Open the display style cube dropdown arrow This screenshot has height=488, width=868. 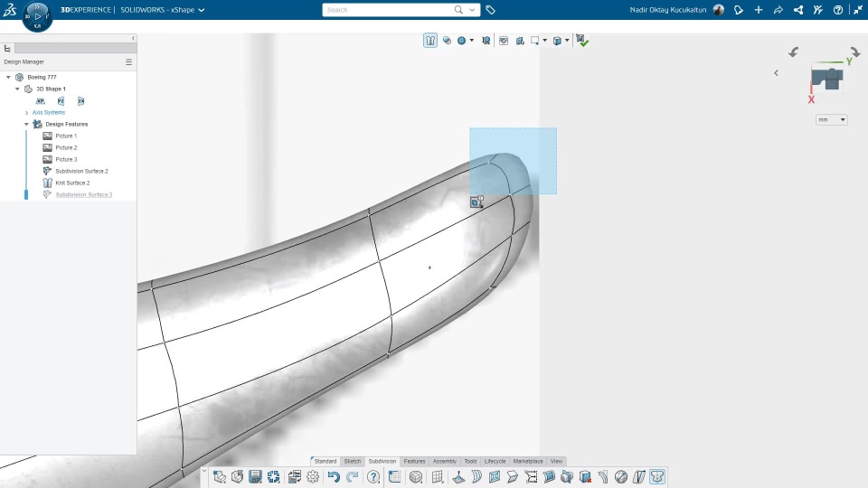[x=567, y=41]
